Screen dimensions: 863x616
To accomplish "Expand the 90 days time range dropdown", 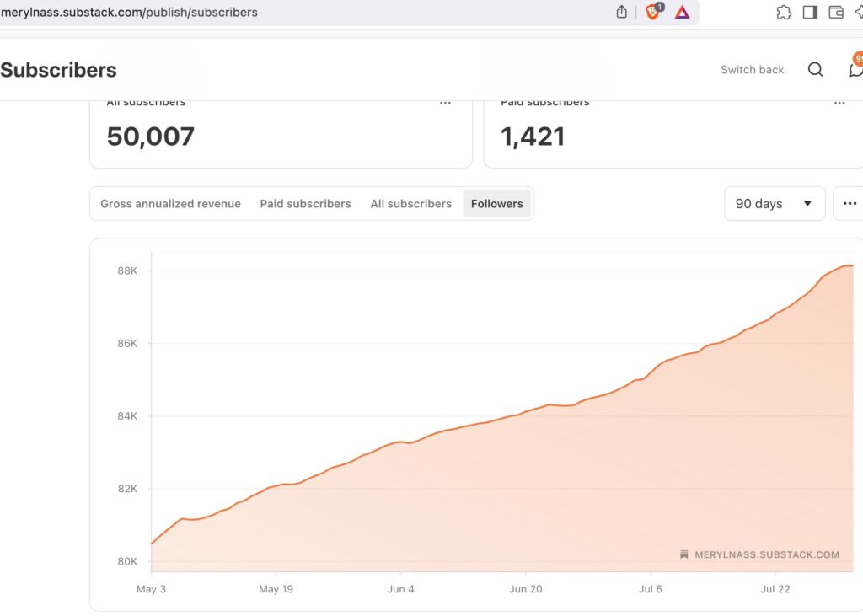I will (774, 204).
